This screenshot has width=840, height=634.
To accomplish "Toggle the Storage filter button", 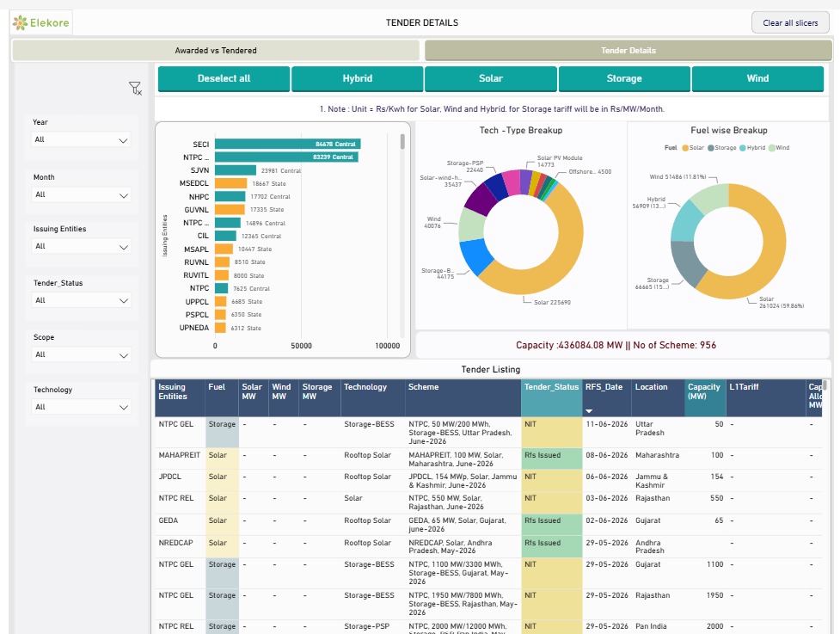I will coord(624,78).
